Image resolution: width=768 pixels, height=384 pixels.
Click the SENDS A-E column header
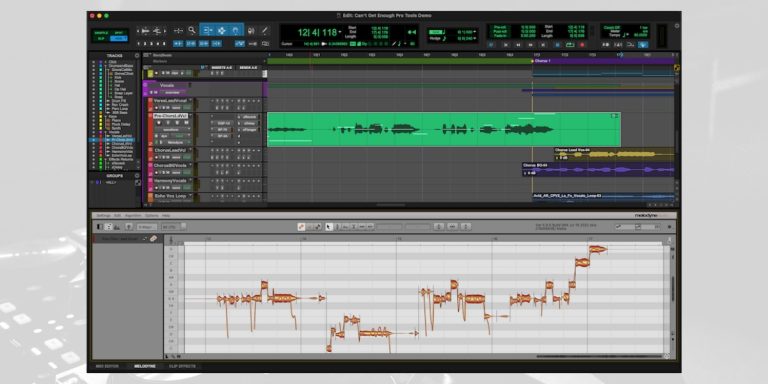point(248,67)
